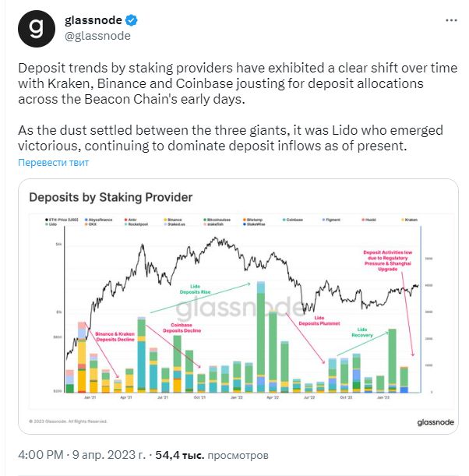469x476 pixels.
Task: Open the three-dot more options menu
Action: tap(451, 20)
